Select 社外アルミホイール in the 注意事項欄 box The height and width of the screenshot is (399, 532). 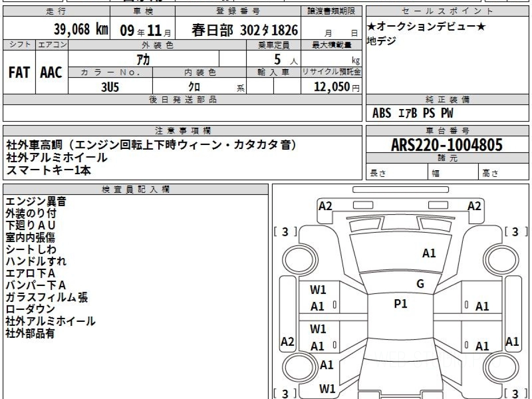coord(57,157)
